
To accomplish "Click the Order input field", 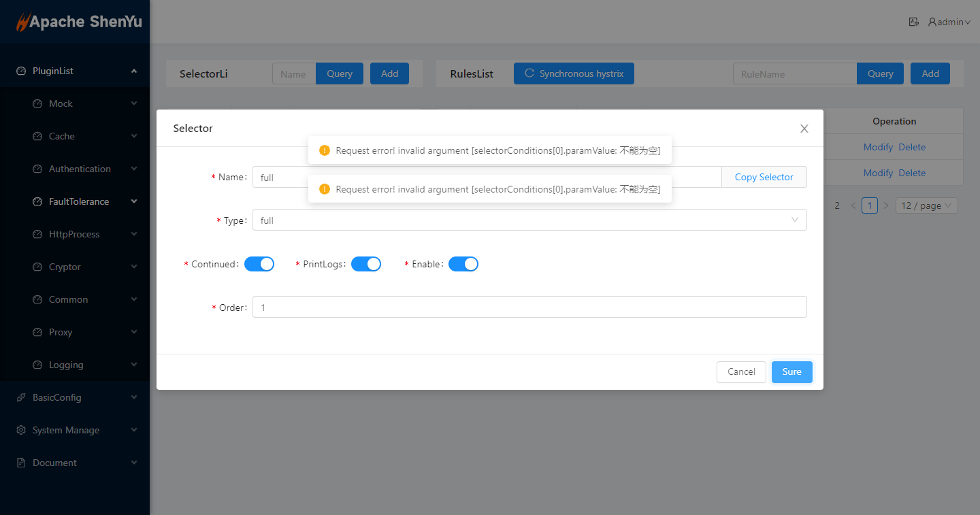I will [529, 307].
